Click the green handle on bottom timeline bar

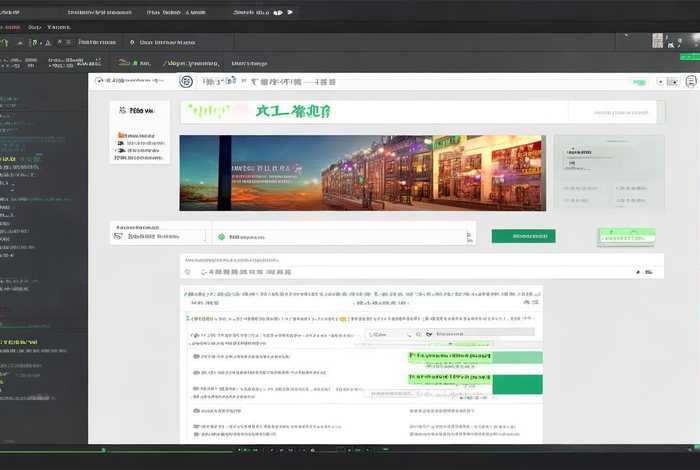pyautogui.click(x=103, y=450)
